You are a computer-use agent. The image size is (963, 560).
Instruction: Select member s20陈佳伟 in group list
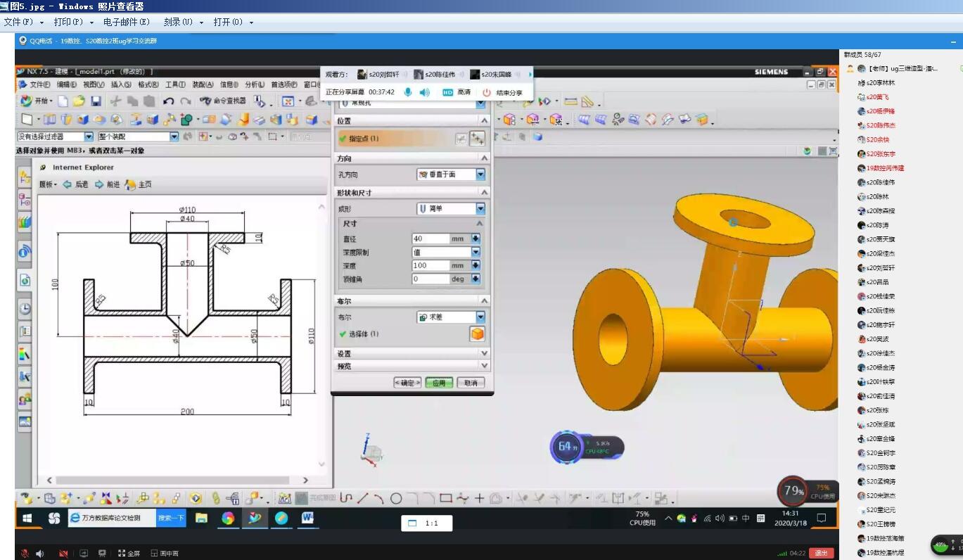coord(881,182)
